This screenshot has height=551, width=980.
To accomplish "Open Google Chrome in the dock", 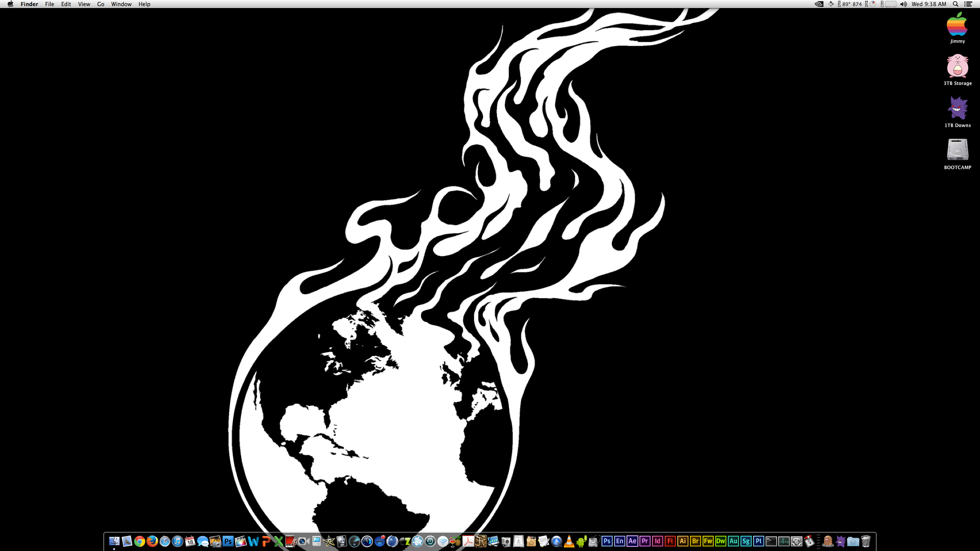I will point(139,541).
